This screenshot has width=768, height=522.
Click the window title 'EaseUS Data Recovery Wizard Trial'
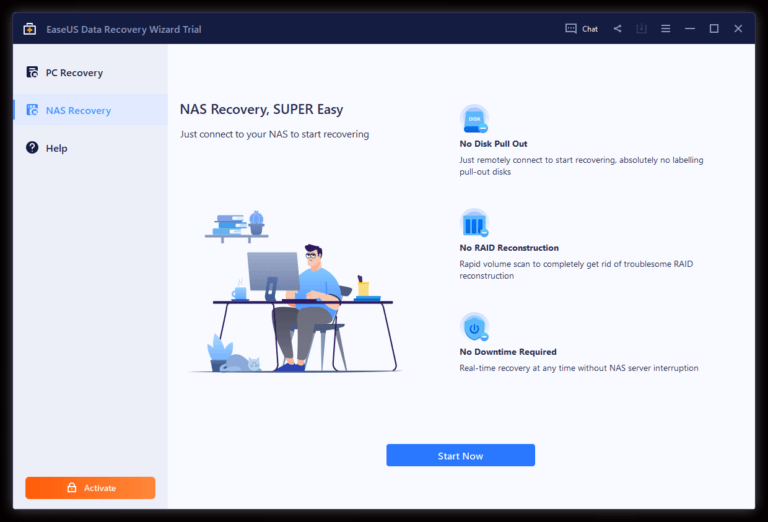point(123,29)
